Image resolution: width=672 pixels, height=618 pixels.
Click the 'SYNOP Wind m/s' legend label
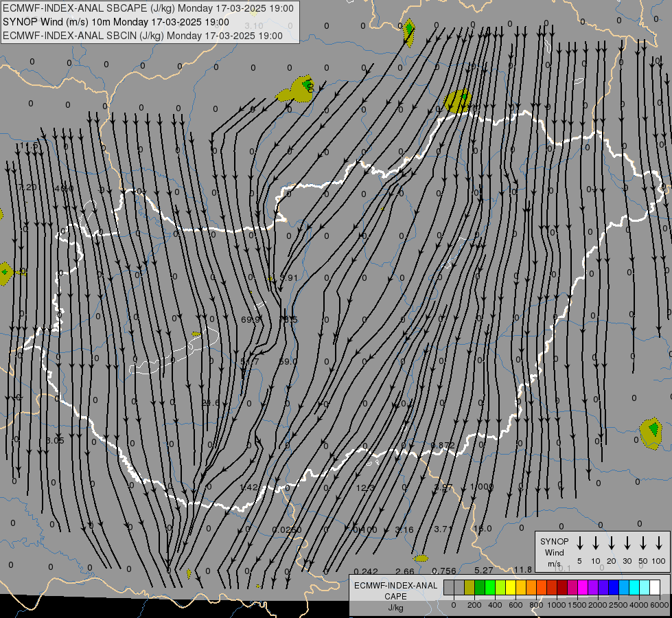[554, 553]
